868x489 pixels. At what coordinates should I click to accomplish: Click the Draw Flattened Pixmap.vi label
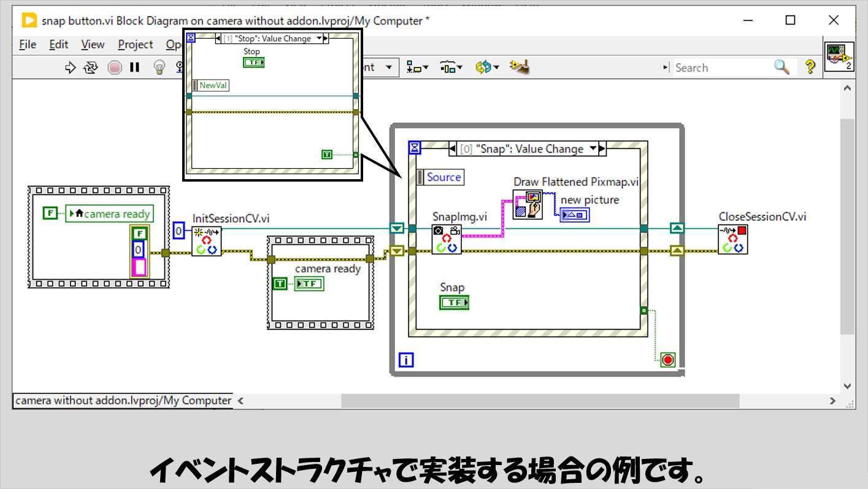[x=576, y=182]
